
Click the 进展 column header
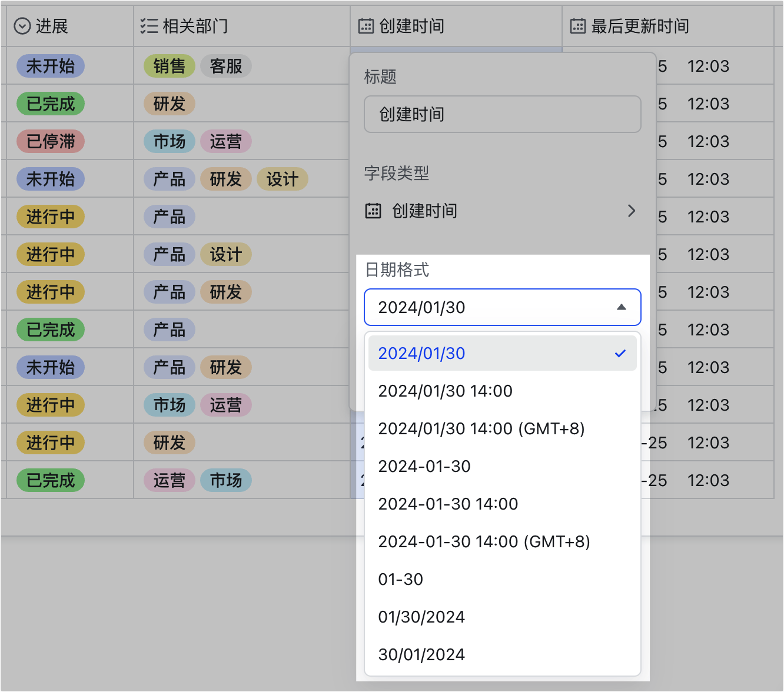70,26
